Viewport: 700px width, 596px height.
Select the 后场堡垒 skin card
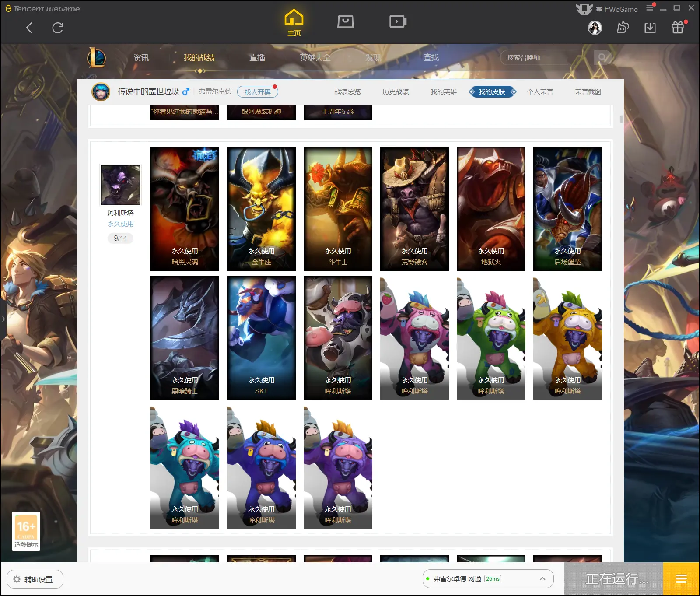(567, 209)
